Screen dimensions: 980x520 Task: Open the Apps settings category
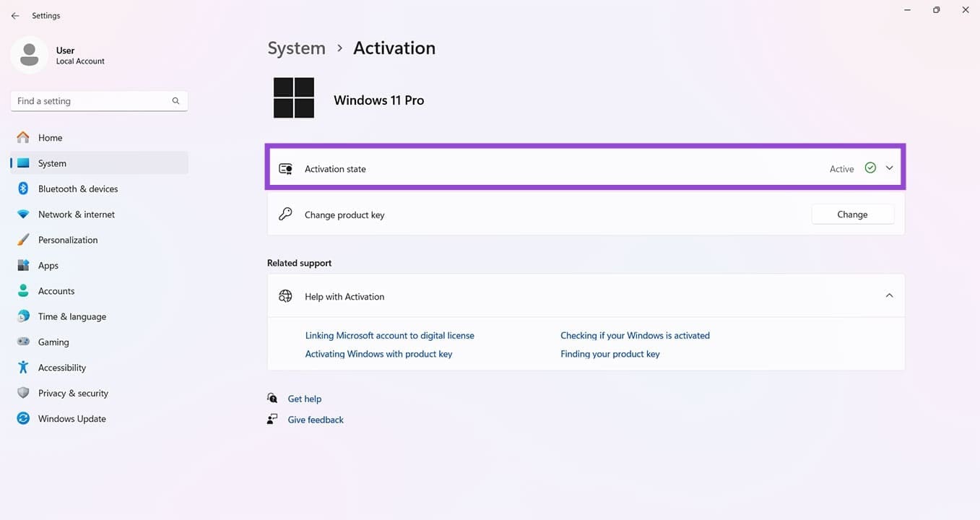(99, 265)
